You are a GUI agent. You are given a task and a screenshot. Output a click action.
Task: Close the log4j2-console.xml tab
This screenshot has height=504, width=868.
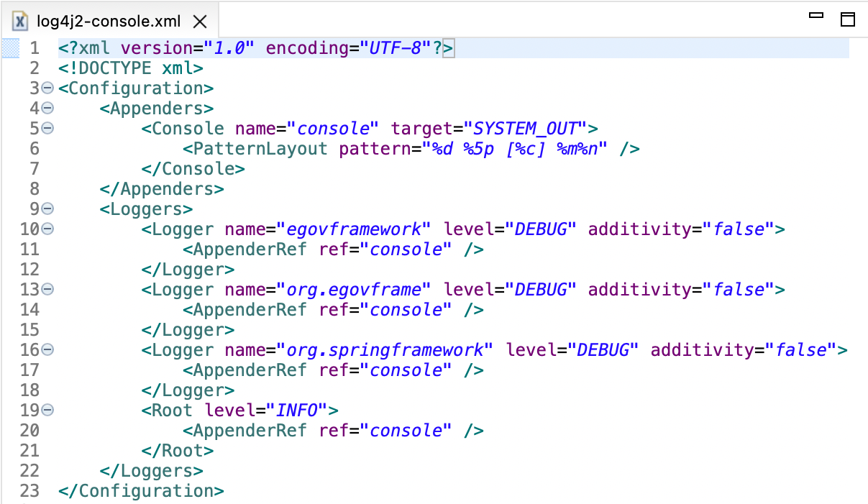(199, 22)
